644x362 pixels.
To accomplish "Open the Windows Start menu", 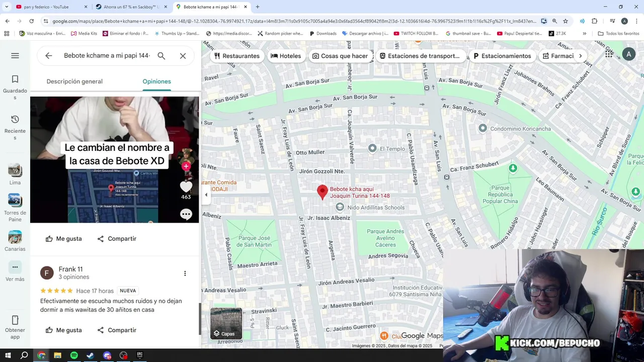I will click(8, 355).
